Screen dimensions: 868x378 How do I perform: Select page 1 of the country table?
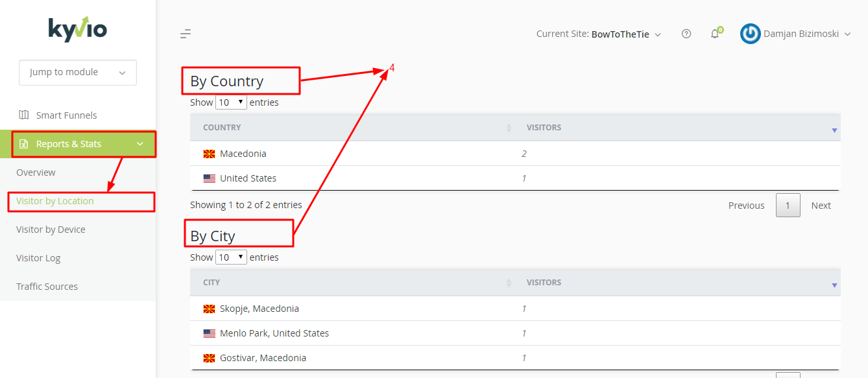tap(788, 206)
